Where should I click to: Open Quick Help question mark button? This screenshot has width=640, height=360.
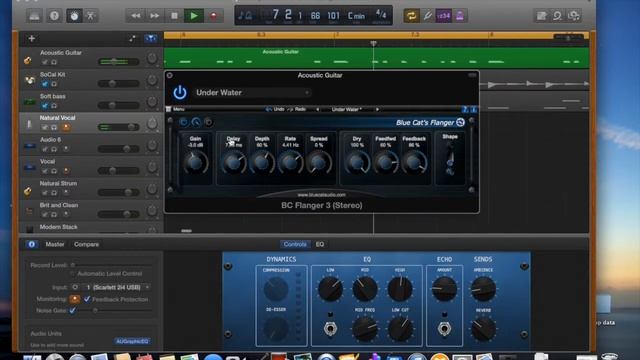[x=54, y=16]
